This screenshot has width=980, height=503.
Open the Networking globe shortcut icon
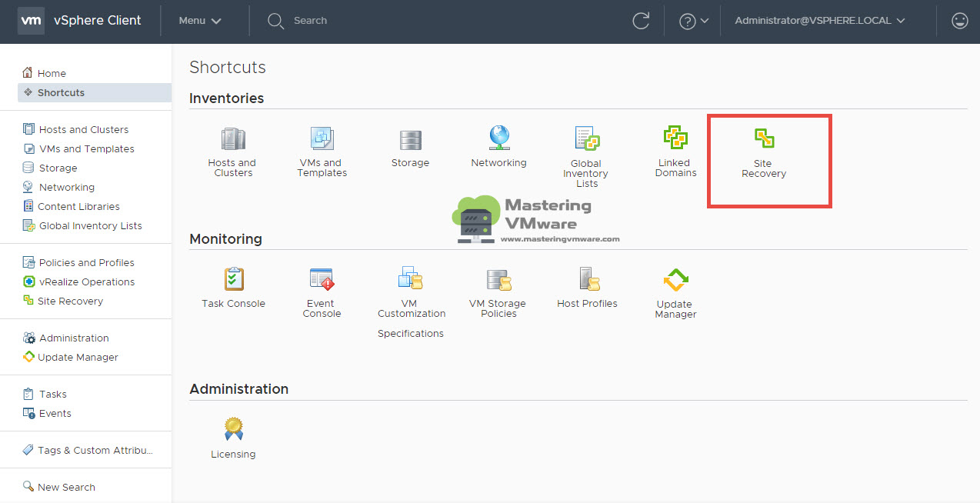point(499,138)
